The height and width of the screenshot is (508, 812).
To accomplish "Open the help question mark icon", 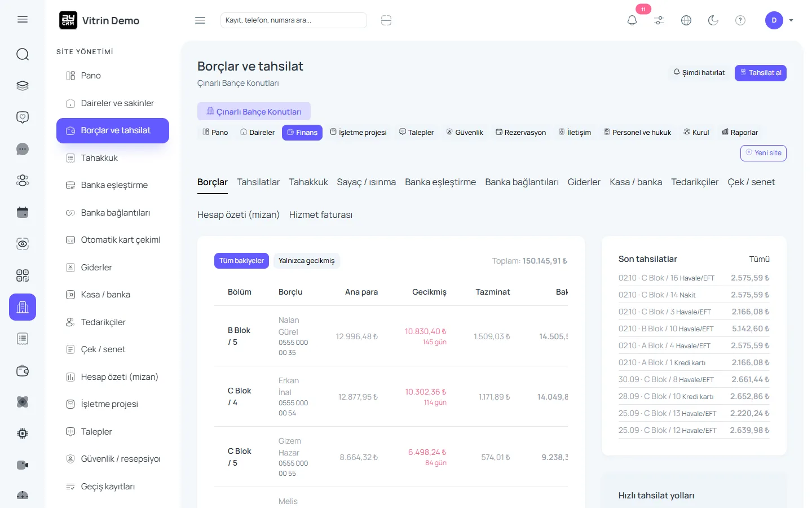I will (x=740, y=20).
